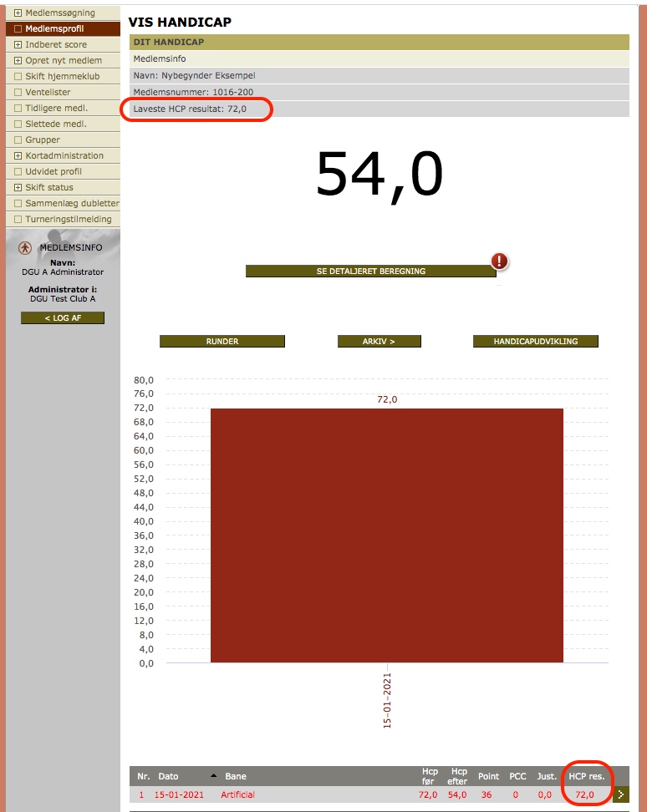The height and width of the screenshot is (812, 647).
Task: Expand Opret nyt medlem submenu
Action: pyautogui.click(x=18, y=60)
